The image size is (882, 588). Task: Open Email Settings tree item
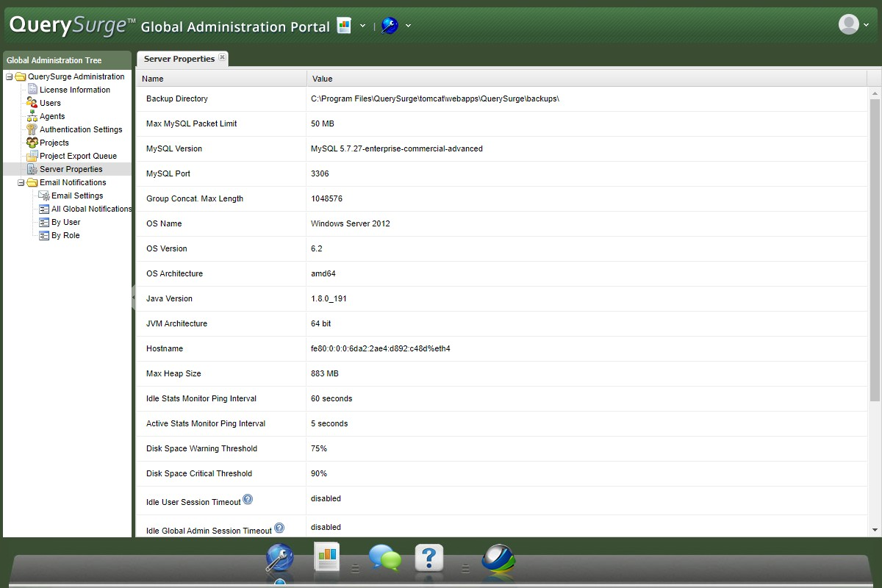point(77,196)
